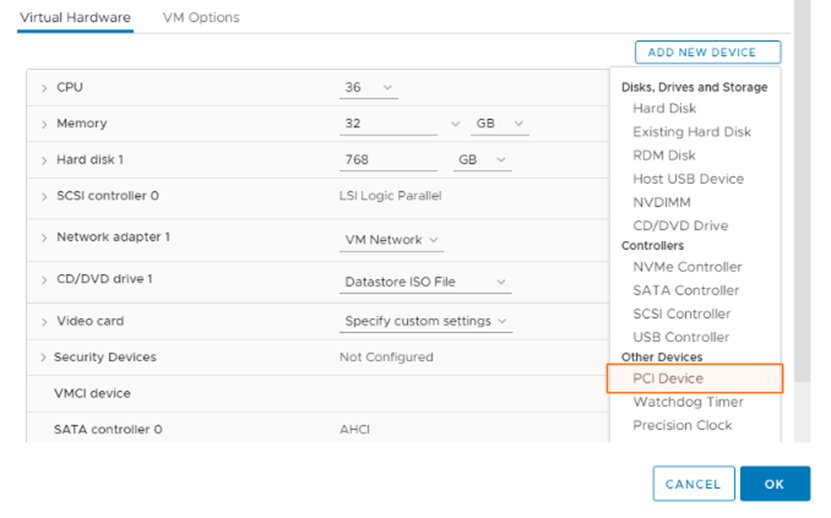Screen dimensions: 831x518
Task: Expand Network adapter 1 settings
Action: [x=44, y=238]
